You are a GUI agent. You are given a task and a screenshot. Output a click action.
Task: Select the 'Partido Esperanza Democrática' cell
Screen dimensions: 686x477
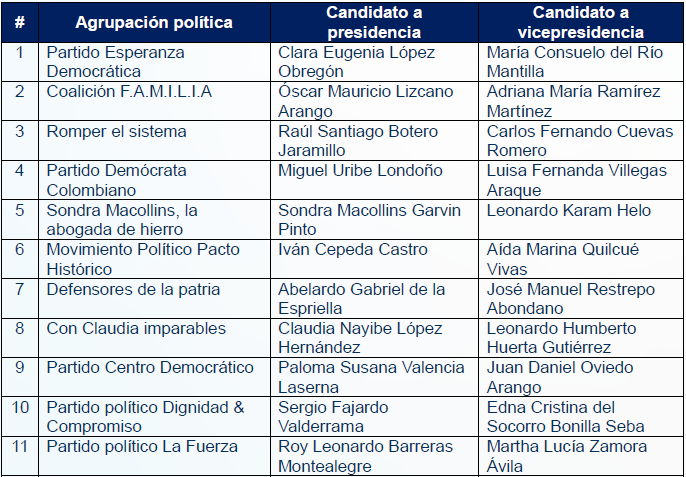115,61
